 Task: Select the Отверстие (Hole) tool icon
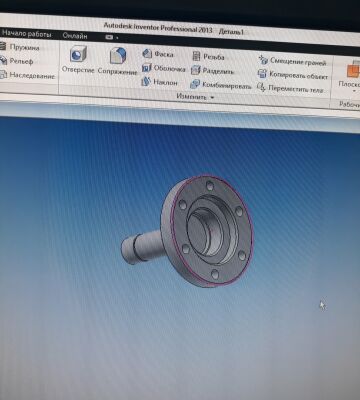(78, 54)
